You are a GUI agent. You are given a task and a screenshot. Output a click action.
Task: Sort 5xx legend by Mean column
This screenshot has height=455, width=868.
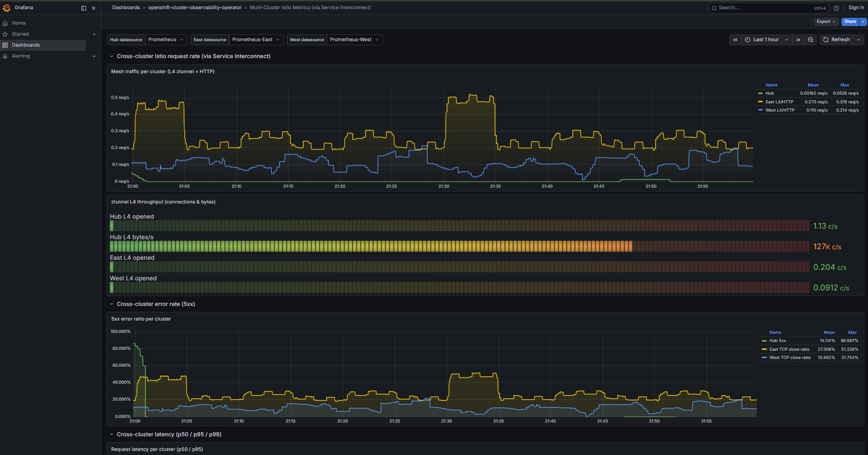click(x=829, y=332)
